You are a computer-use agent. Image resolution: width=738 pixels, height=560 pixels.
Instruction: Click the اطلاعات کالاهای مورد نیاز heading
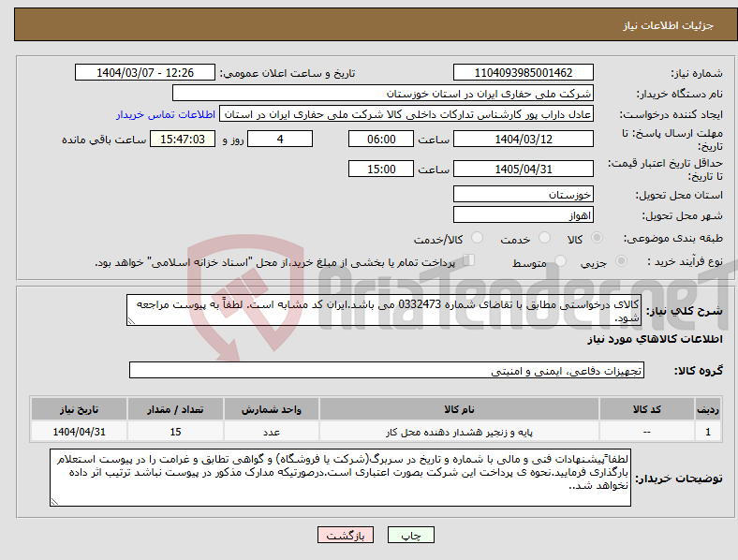click(655, 339)
